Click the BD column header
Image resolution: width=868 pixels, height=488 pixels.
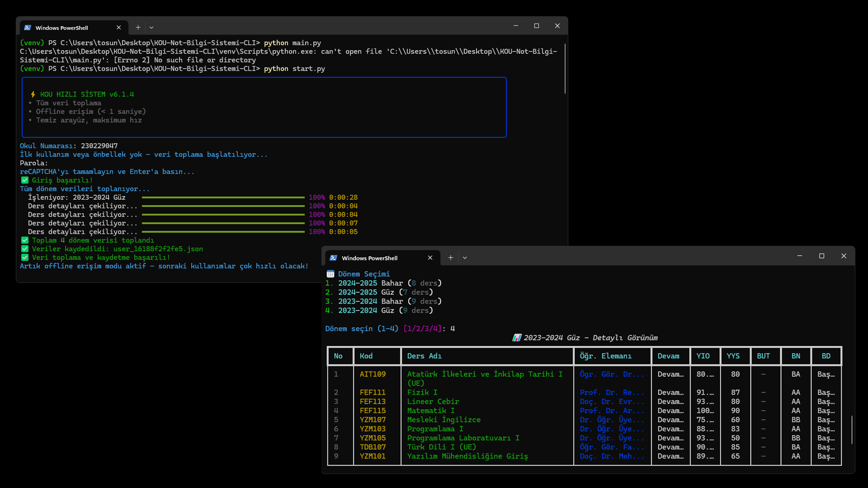click(826, 356)
